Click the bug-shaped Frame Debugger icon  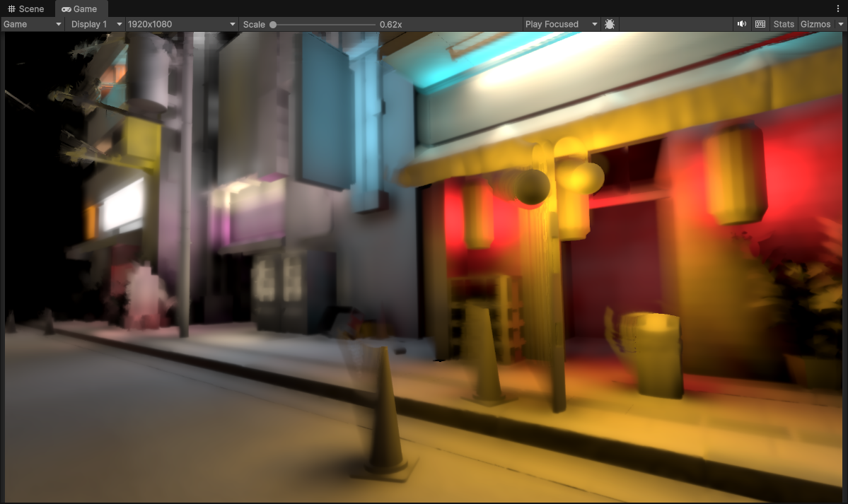[x=610, y=24]
